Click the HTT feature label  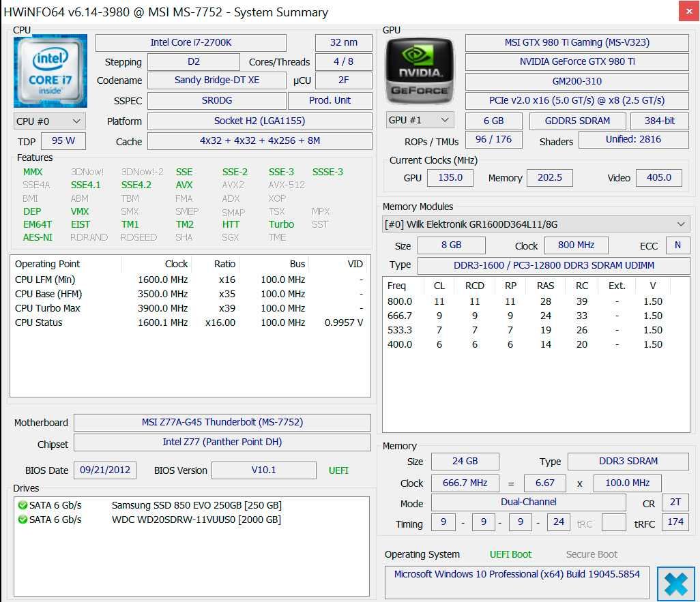tap(231, 224)
